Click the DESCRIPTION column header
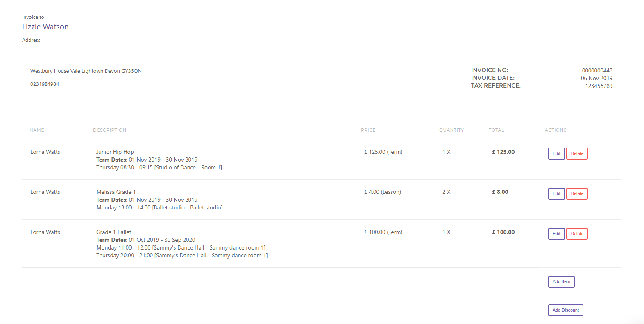 coord(109,130)
